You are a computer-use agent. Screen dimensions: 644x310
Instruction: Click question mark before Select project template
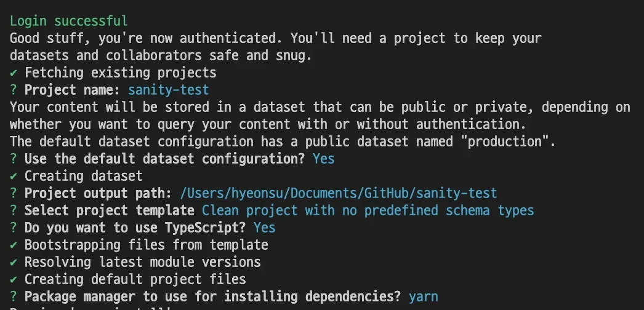point(14,210)
